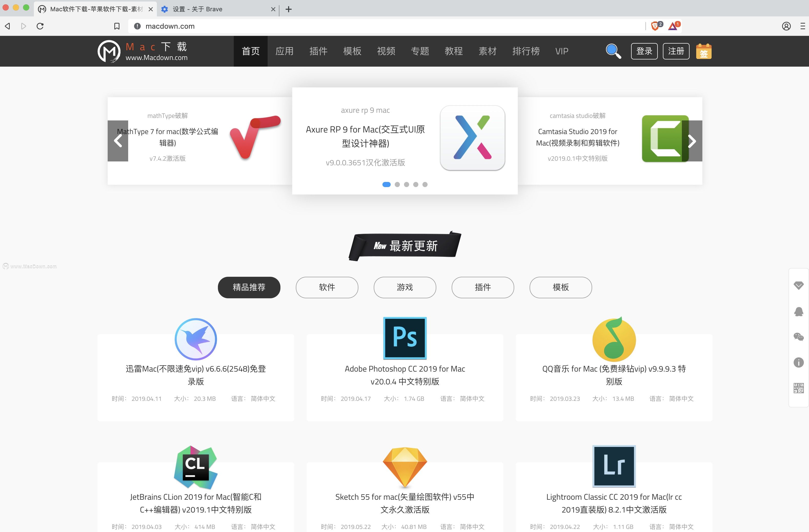Select the 软件 filter pill
809x532 pixels.
327,288
